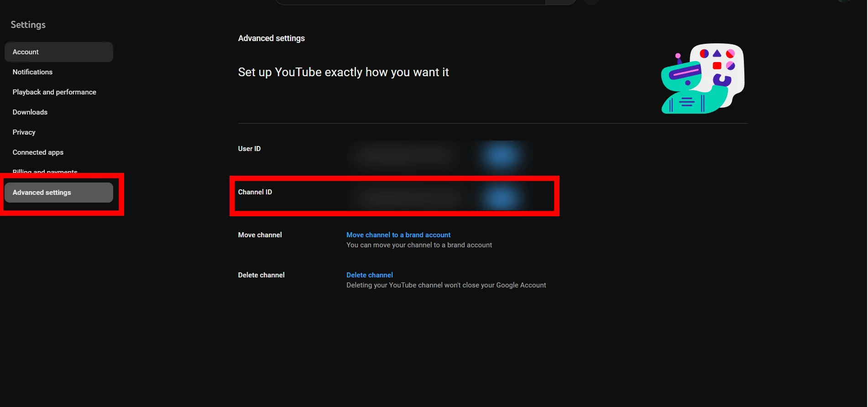Click the Advanced settings page heading

271,38
